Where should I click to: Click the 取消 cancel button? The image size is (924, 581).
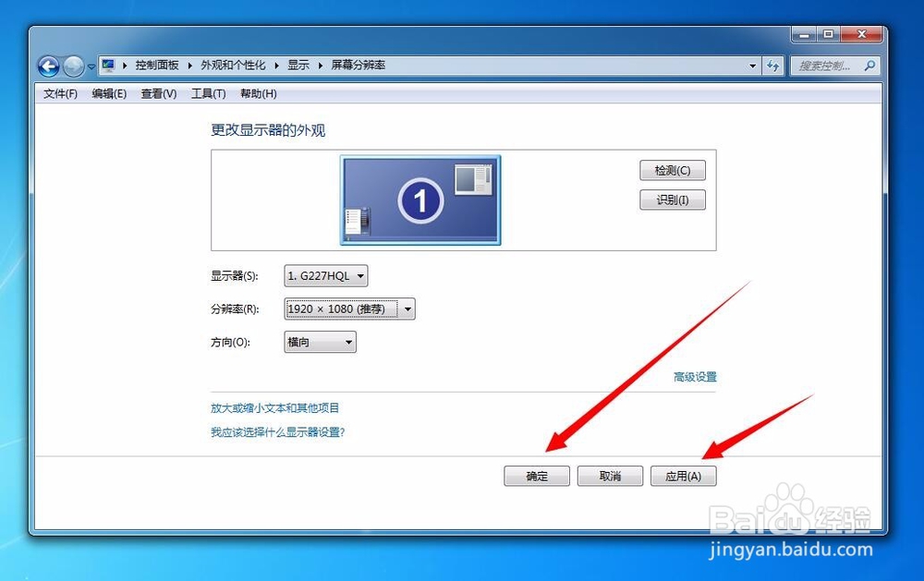610,476
